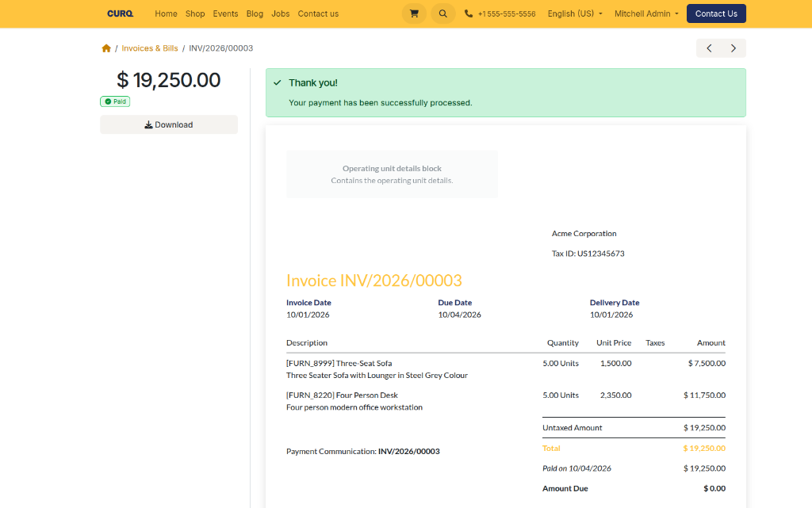The height and width of the screenshot is (508, 812).
Task: Click the Paid status badge
Action: pos(115,101)
